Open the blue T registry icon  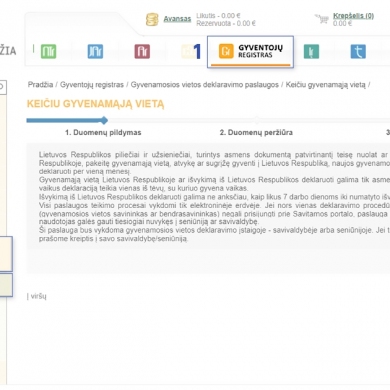click(x=358, y=52)
